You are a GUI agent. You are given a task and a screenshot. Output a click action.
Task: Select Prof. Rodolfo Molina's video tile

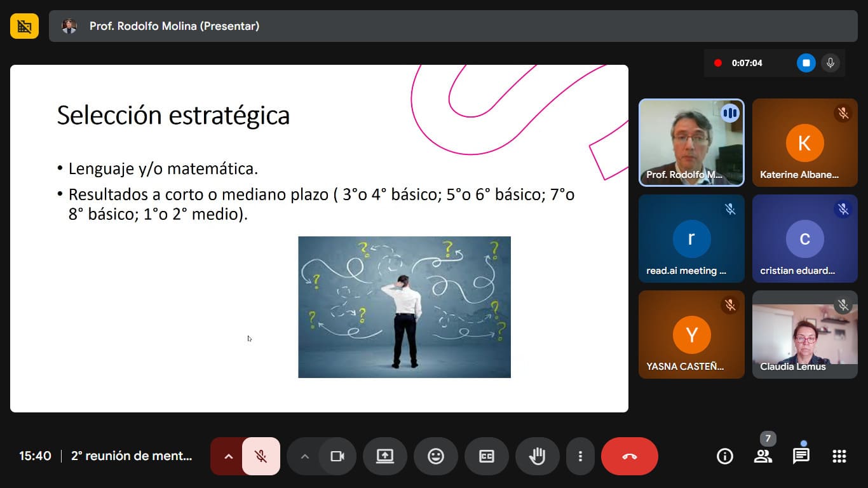coord(691,142)
